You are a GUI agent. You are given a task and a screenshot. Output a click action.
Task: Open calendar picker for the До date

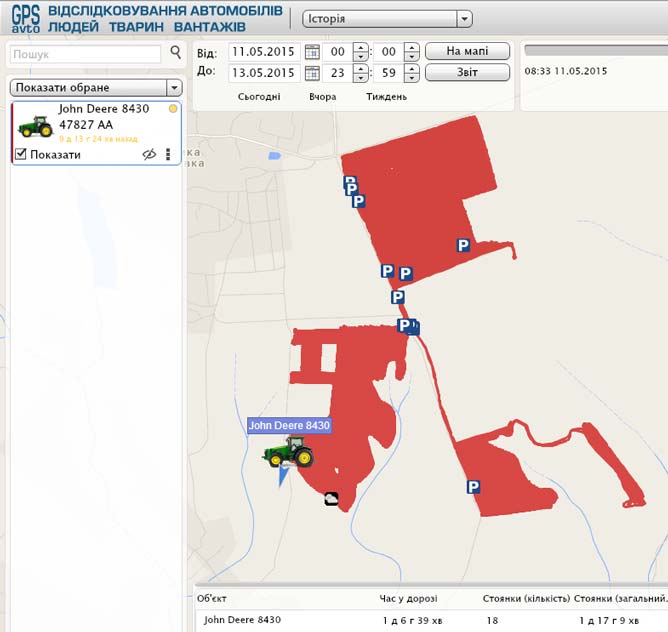(312, 73)
